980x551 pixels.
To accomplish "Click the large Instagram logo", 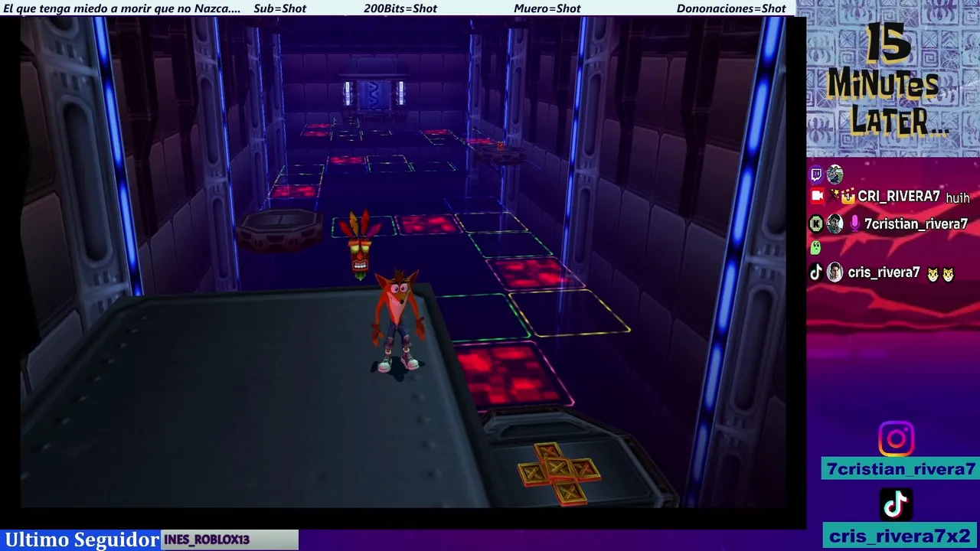I will [896, 439].
